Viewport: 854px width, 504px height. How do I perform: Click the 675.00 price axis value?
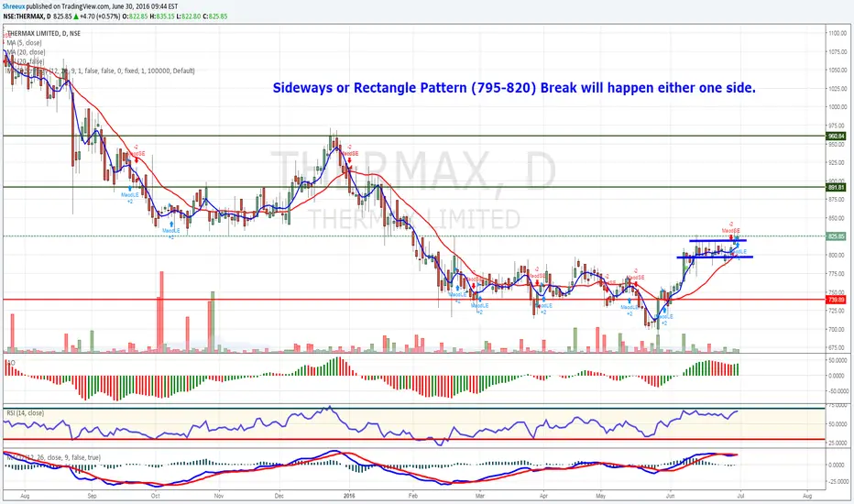(838, 347)
